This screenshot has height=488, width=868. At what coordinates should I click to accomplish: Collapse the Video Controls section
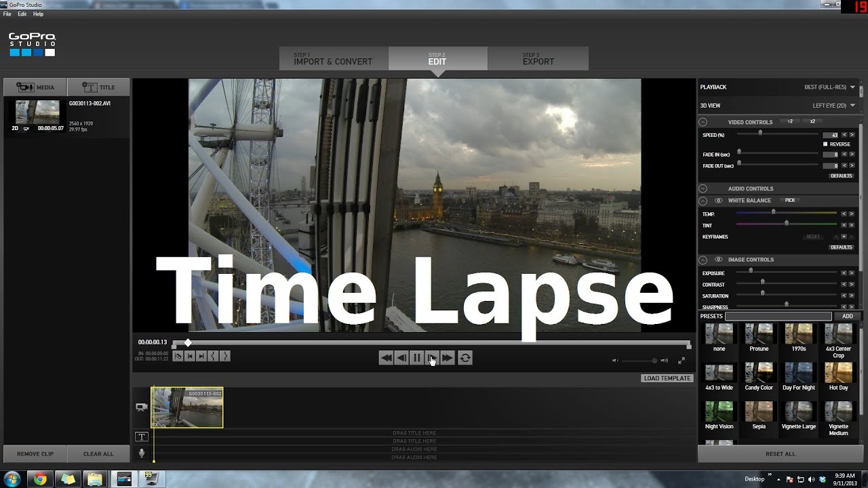tap(703, 123)
